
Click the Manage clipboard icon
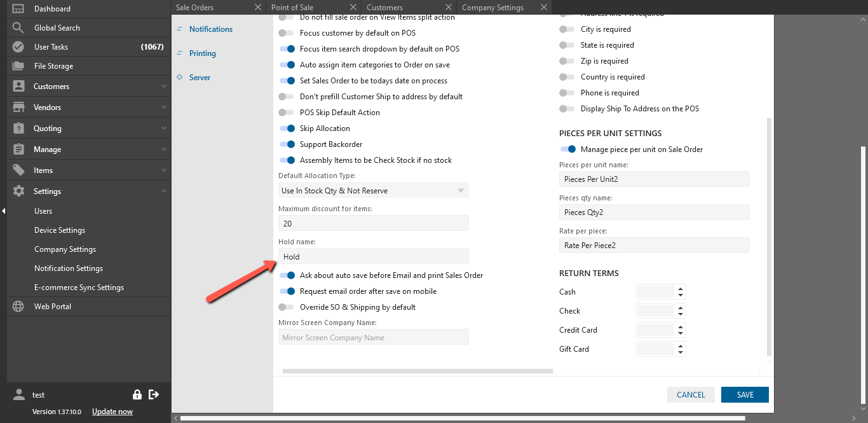[18, 149]
